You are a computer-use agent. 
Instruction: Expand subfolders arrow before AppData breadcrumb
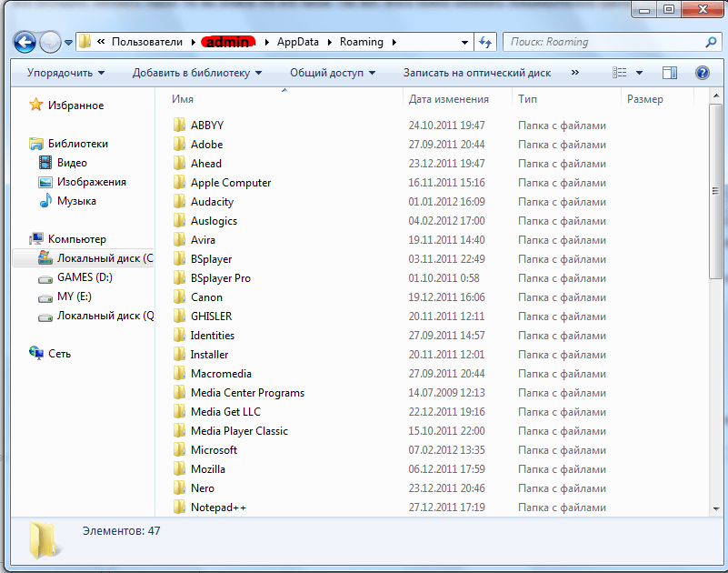[x=267, y=42]
